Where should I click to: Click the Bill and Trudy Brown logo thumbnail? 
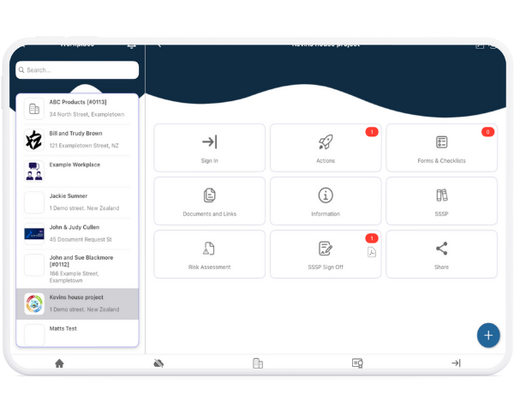(x=34, y=140)
